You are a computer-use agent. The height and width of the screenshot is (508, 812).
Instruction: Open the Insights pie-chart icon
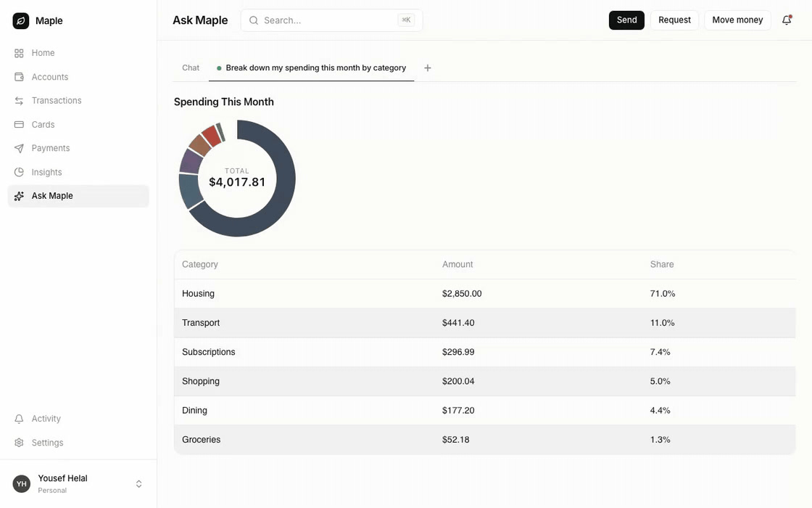click(x=19, y=172)
